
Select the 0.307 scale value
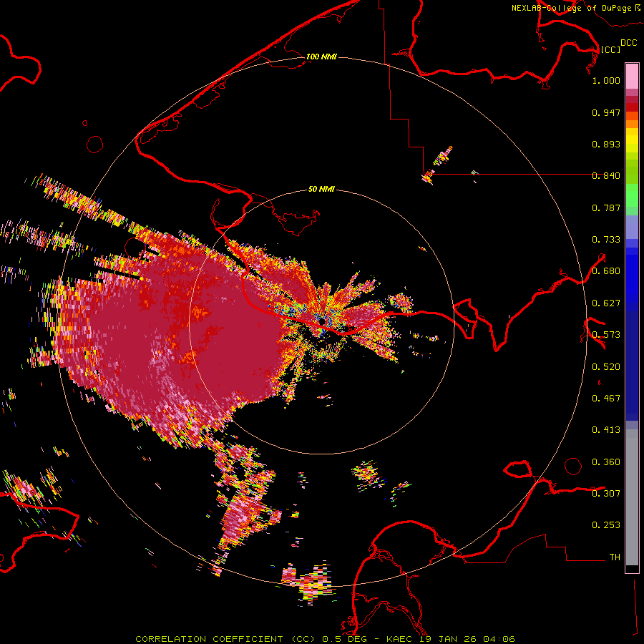click(x=606, y=494)
